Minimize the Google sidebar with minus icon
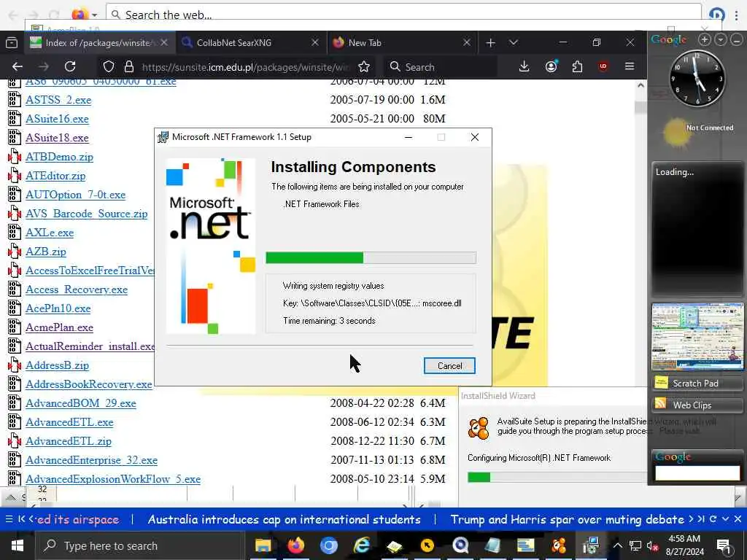 737,40
